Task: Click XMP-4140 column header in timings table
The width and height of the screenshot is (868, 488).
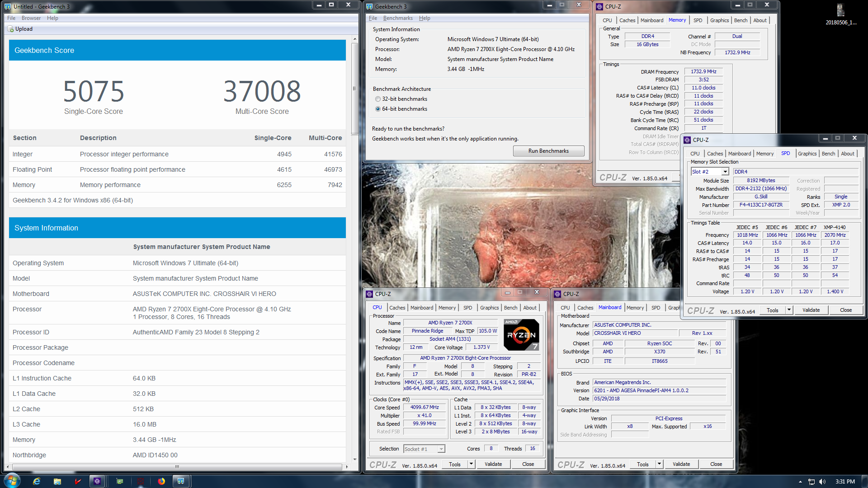Action: pyautogui.click(x=835, y=227)
